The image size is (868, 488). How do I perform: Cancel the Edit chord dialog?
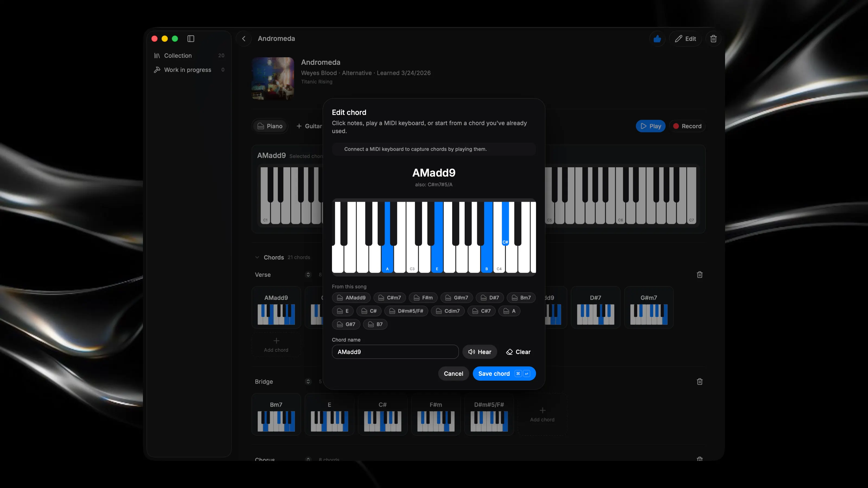[x=453, y=374]
